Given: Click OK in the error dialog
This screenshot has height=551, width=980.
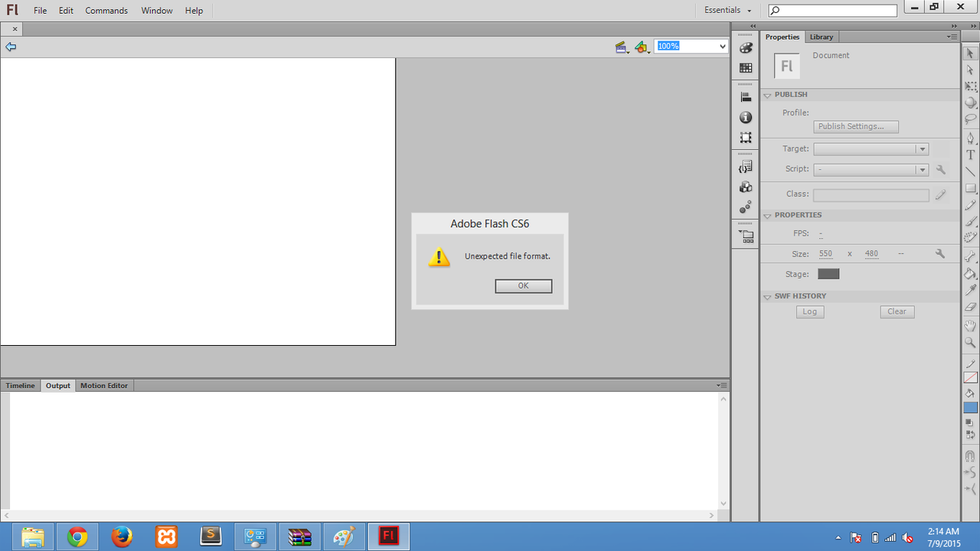Looking at the screenshot, I should click(524, 285).
